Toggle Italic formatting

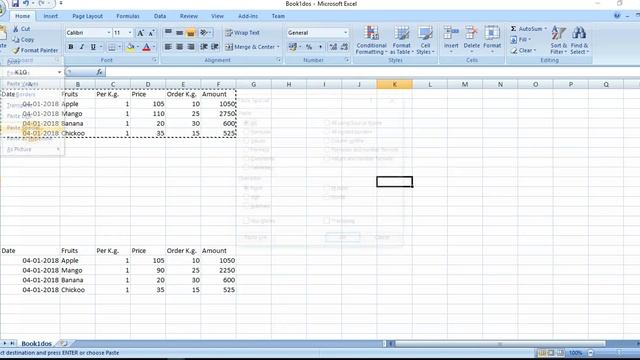pos(82,47)
